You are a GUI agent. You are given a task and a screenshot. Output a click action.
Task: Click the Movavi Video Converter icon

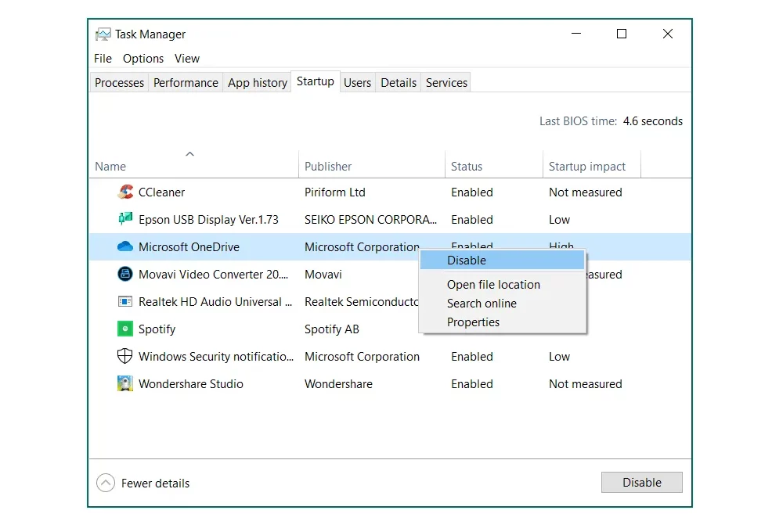coord(125,274)
